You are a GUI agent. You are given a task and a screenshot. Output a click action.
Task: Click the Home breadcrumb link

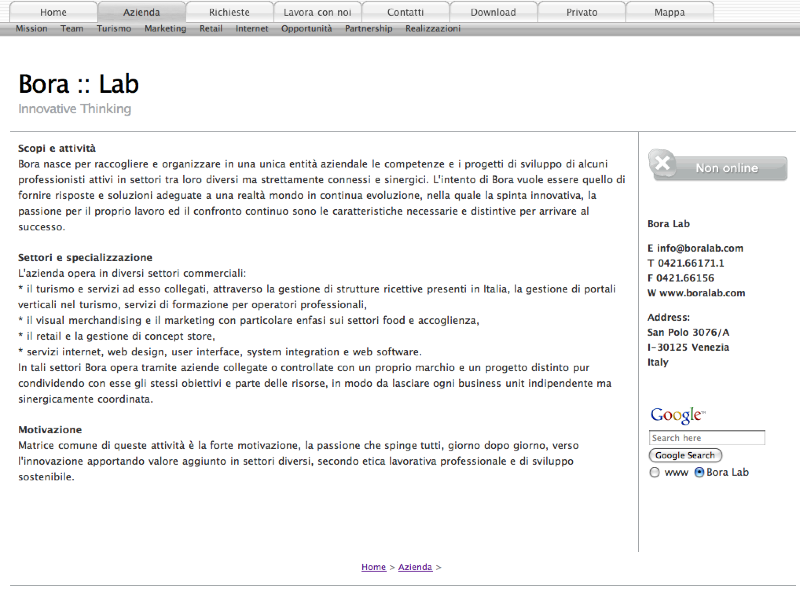[373, 567]
